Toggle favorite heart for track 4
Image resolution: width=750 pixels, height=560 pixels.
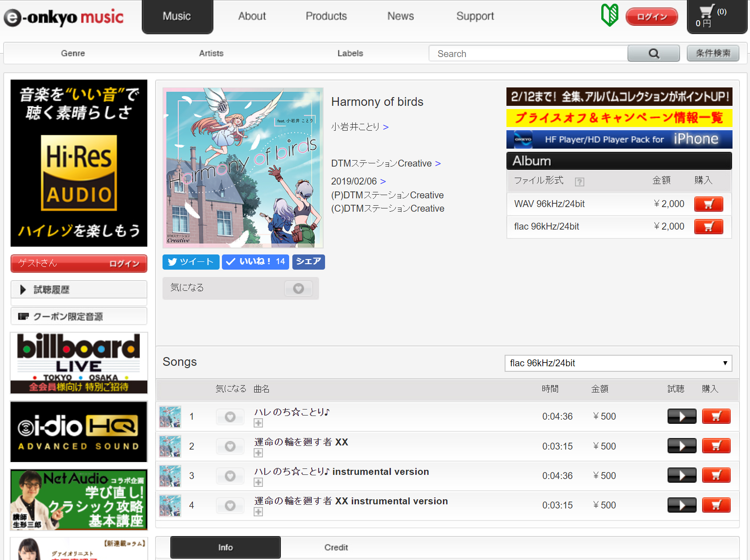pos(230,506)
